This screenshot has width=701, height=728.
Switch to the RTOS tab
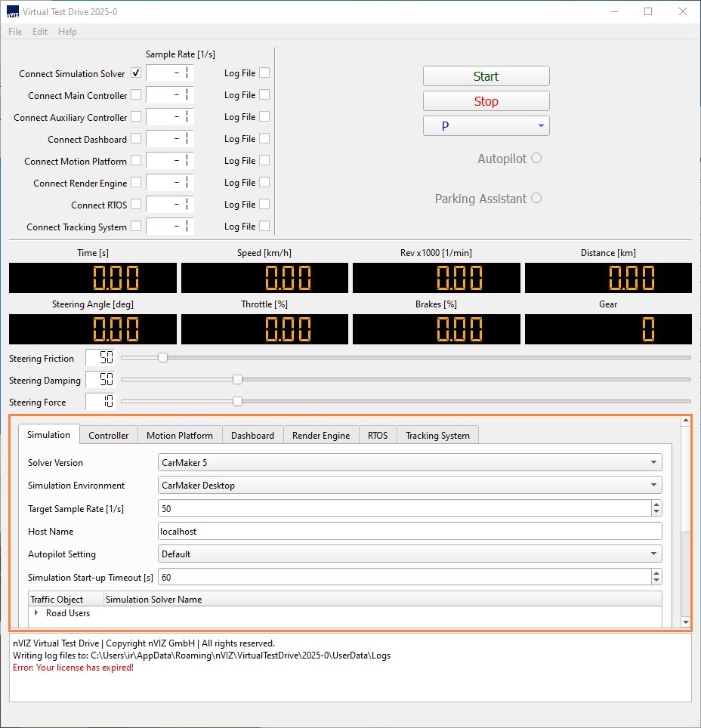pos(377,435)
